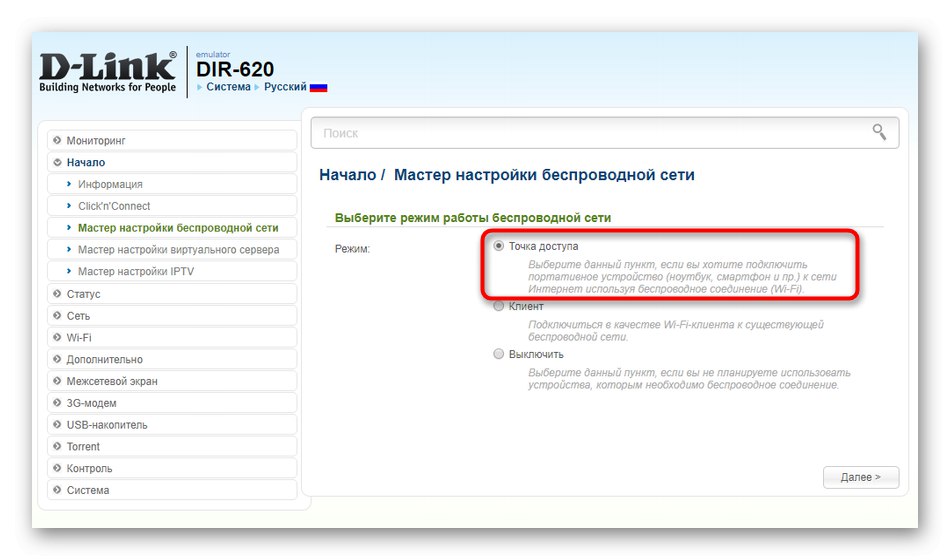Click the USB-накопитель menu label
The height and width of the screenshot is (560, 950).
click(x=107, y=425)
